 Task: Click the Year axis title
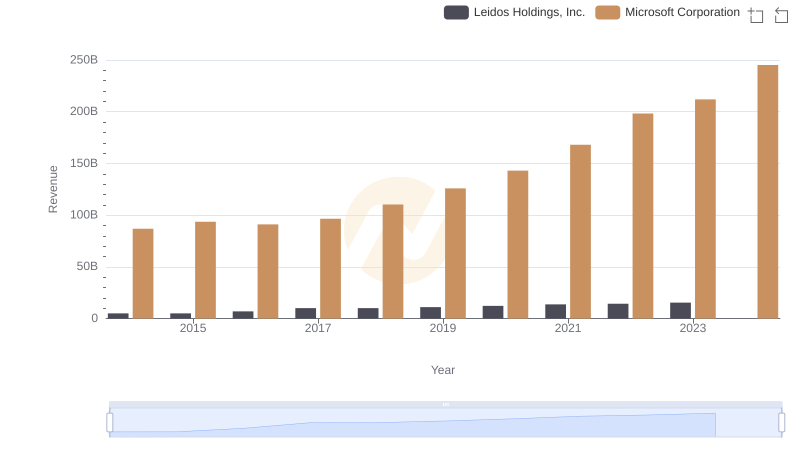pos(443,370)
